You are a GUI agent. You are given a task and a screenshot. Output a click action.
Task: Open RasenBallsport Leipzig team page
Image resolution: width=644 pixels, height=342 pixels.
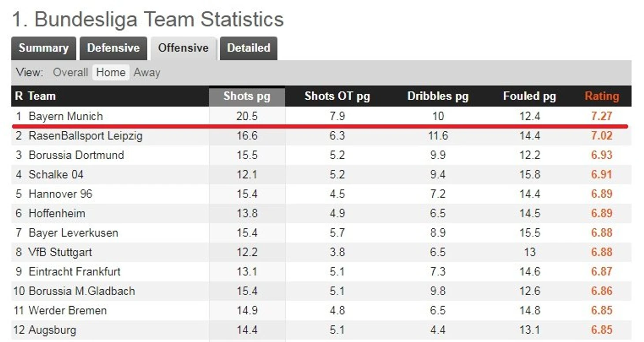pyautogui.click(x=86, y=136)
